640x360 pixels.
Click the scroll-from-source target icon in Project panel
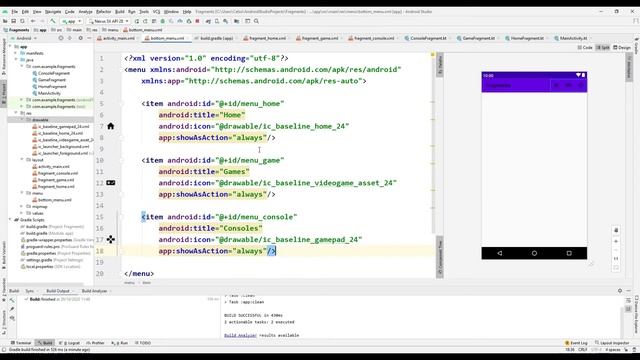tap(61, 38)
